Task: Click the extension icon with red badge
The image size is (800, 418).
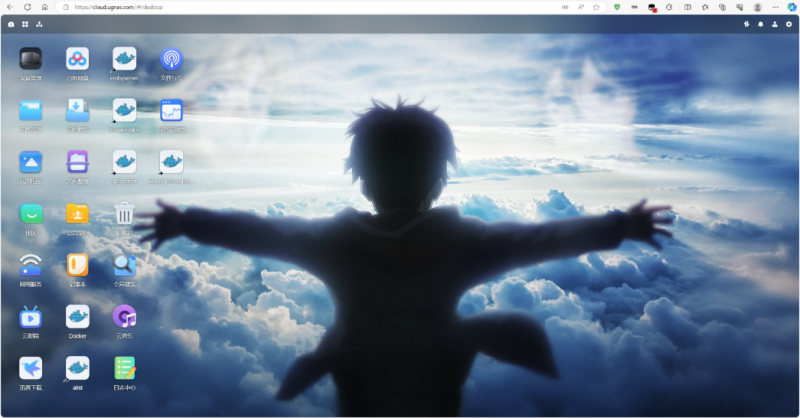Action: point(652,8)
